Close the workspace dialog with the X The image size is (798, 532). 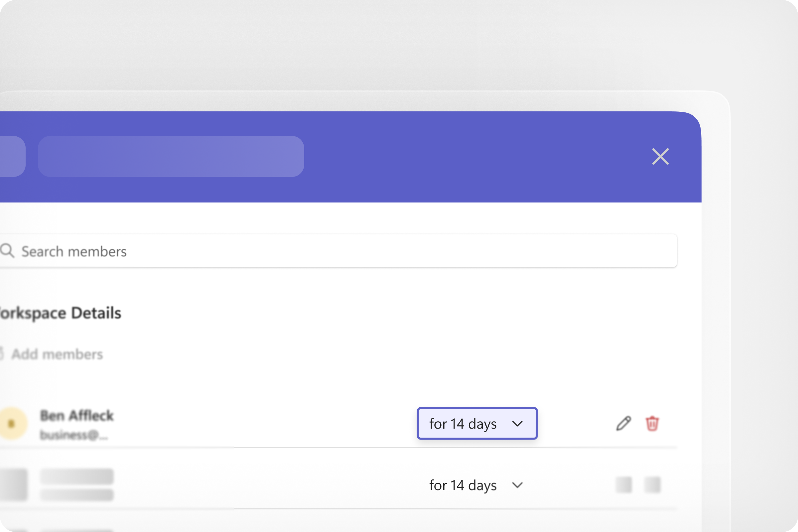[x=660, y=156]
